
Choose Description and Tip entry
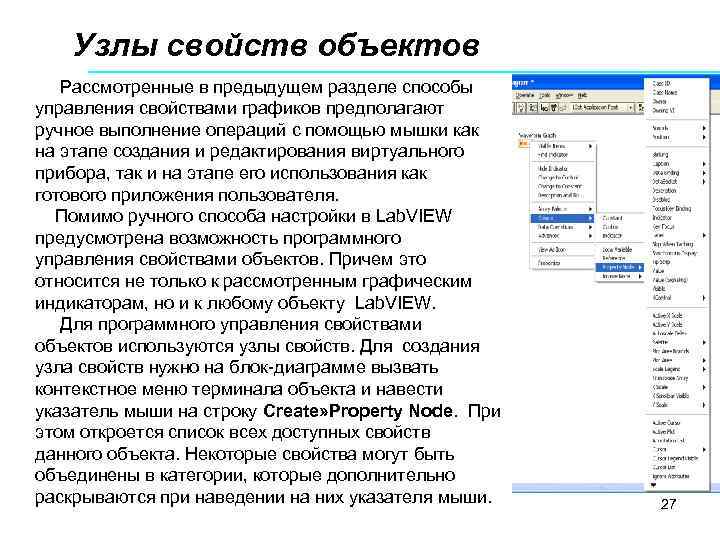(x=561, y=195)
